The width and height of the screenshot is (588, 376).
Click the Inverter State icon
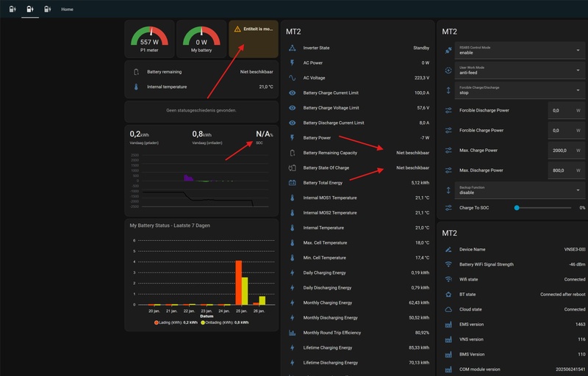click(x=292, y=48)
